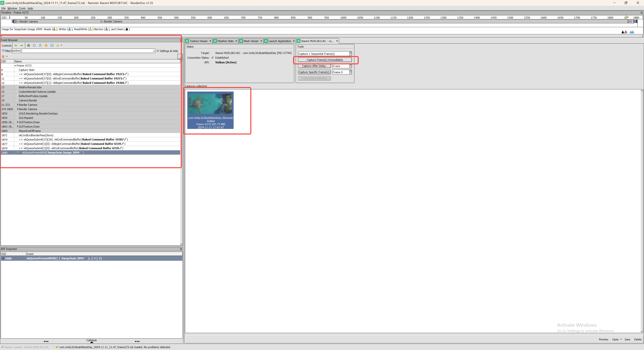644x350 pixels.
Task: Open find with binoculars icon
Action: pos(29,45)
